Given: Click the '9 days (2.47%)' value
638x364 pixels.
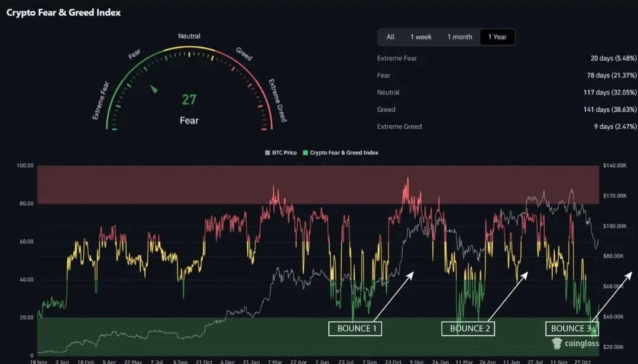Looking at the screenshot, I should point(615,126).
